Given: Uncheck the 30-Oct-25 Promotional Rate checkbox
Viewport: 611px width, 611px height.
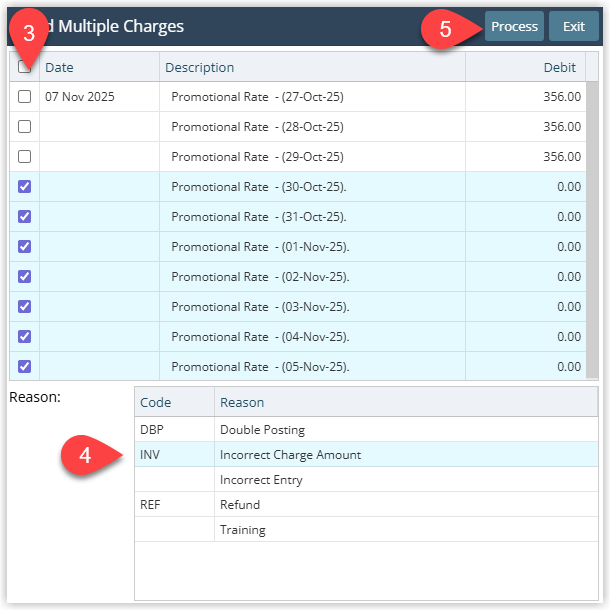Looking at the screenshot, I should 25,186.
